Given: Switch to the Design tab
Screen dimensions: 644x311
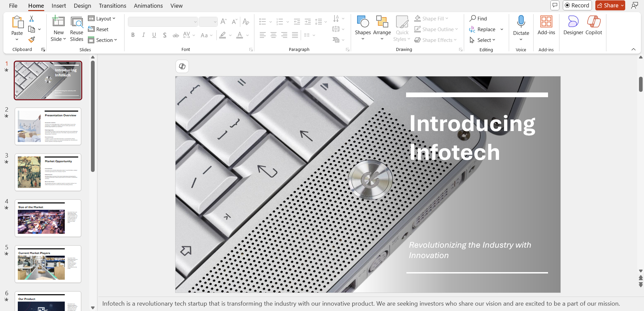Looking at the screenshot, I should tap(82, 6).
